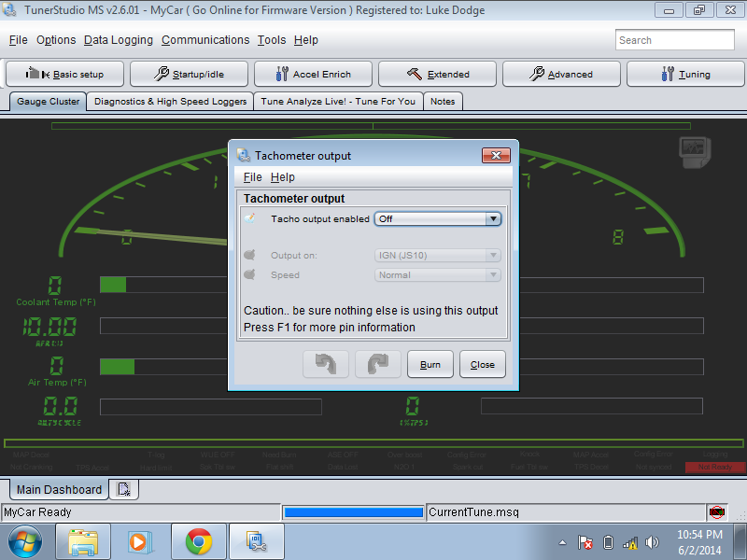Open the Communications menu

tap(205, 40)
